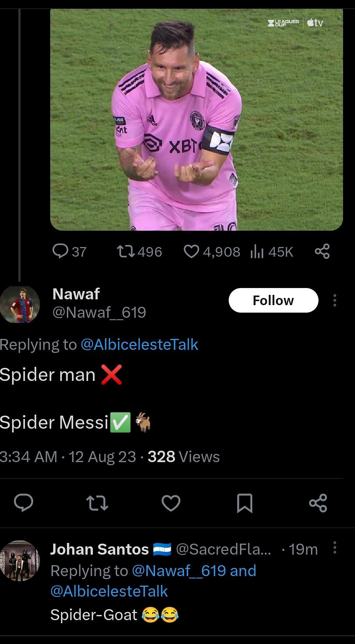This screenshot has height=644, width=355.
Task: Open @AlbicelesteTalk link in Nawaf's reply
Action: [x=139, y=344]
